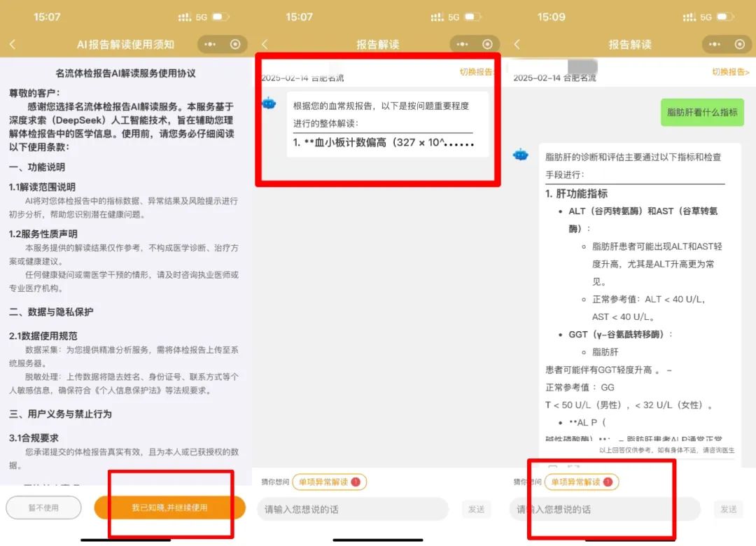Tap bullet GGT(γ-谷氨酰转移酶)

[x=620, y=335]
